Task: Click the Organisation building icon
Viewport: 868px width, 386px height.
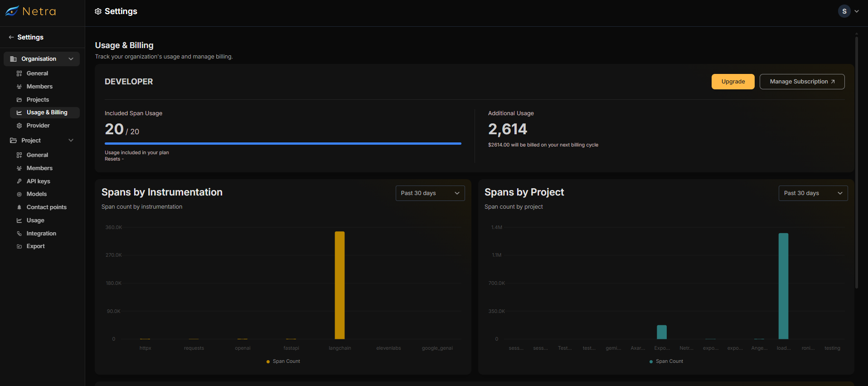Action: [x=13, y=59]
